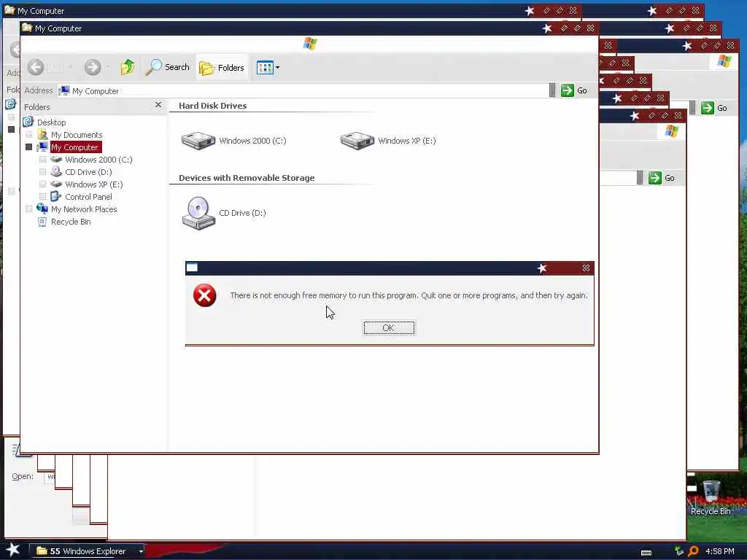747x560 pixels.
Task: Click the orange magnifier tray icon
Action: (694, 551)
